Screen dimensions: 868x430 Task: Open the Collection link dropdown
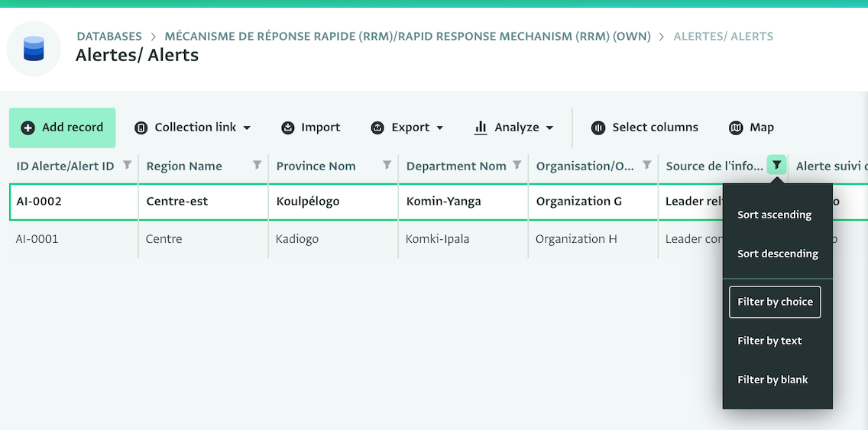tap(193, 128)
